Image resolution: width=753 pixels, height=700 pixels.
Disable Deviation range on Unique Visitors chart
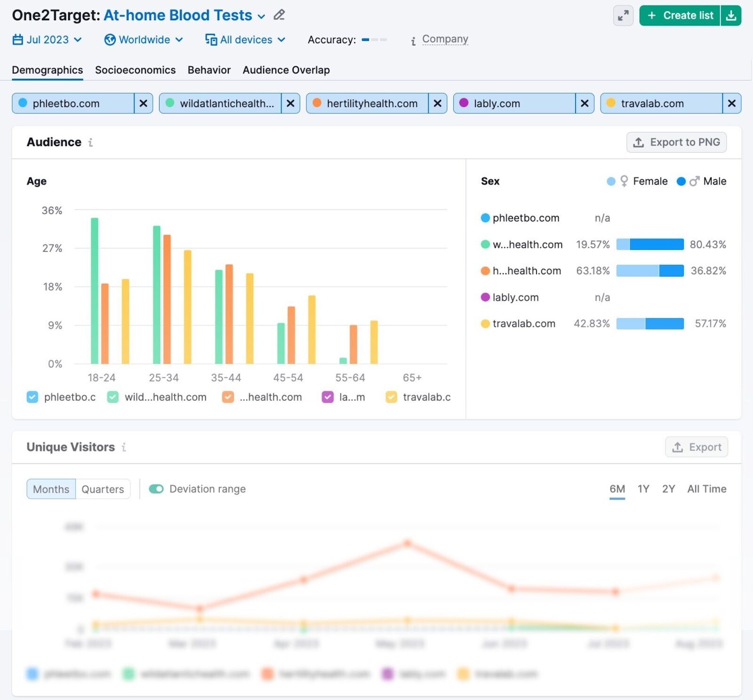coord(156,489)
